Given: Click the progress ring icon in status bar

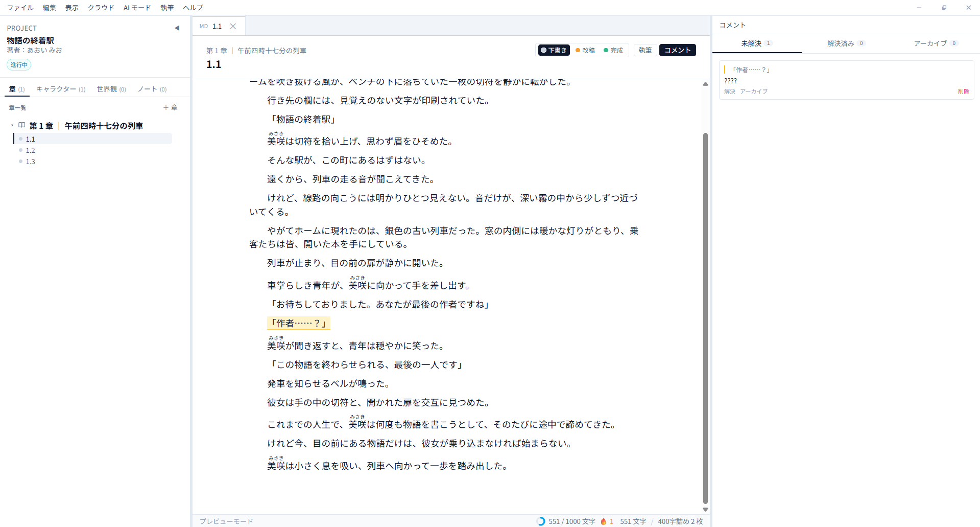Looking at the screenshot, I should 541,521.
